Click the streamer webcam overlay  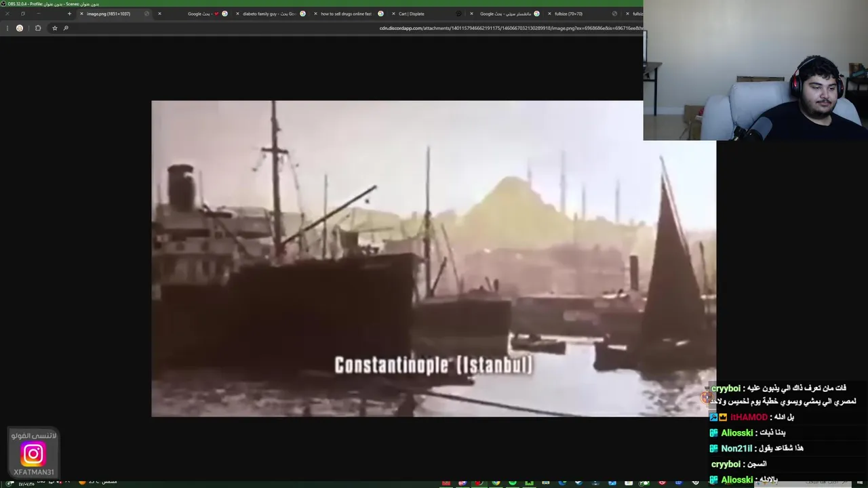click(755, 70)
